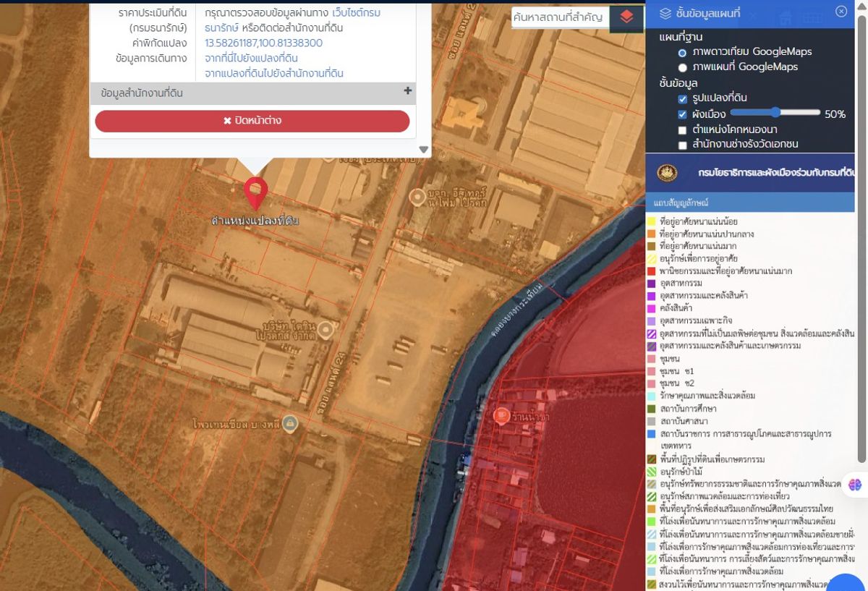Click the circular map marker right of the red pin

[x=417, y=196]
